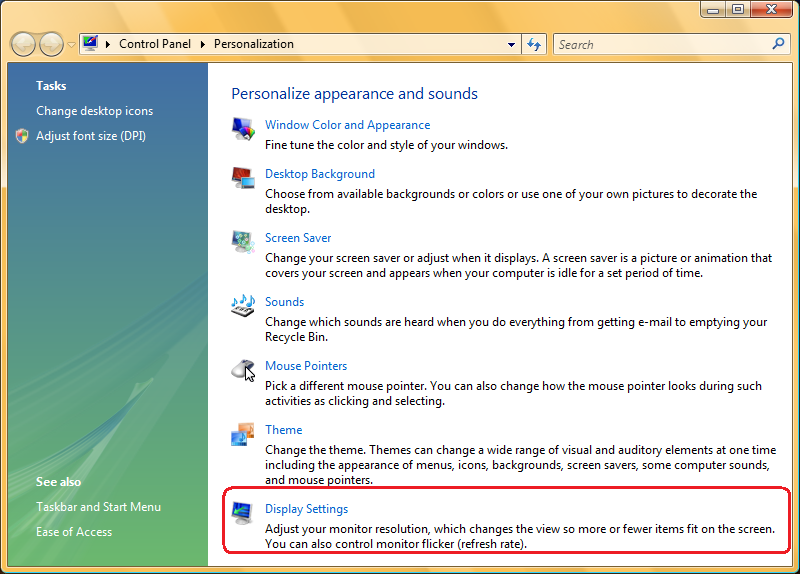This screenshot has height=574, width=800.
Task: Click the Desktop Background icon
Action: 243,178
